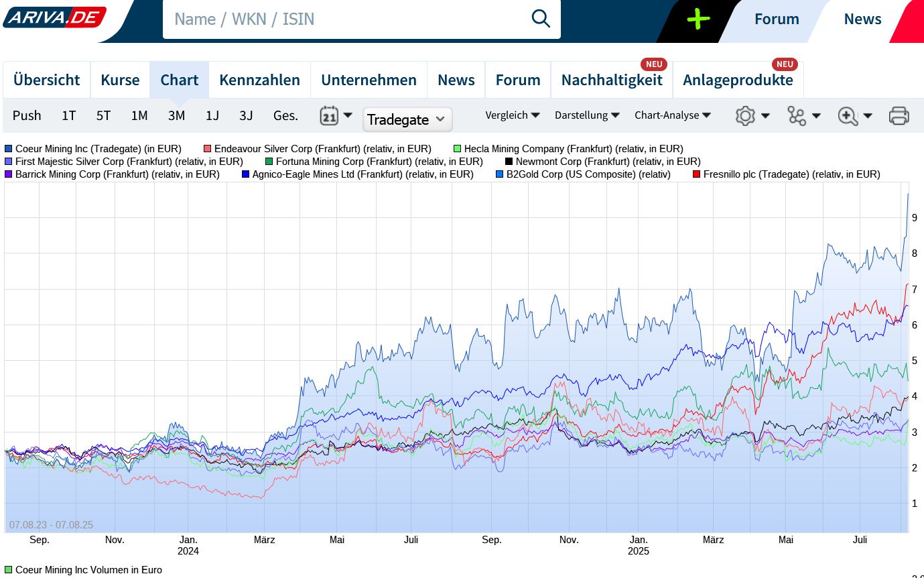Open the Nachhaltigkeit tab

(611, 80)
